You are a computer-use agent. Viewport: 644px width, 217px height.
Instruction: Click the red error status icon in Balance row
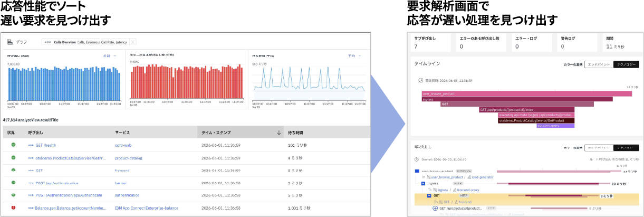14,207
